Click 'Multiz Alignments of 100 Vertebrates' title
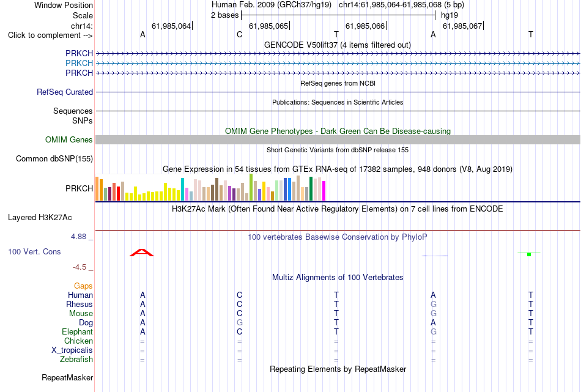581x392 pixels. pyautogui.click(x=338, y=278)
